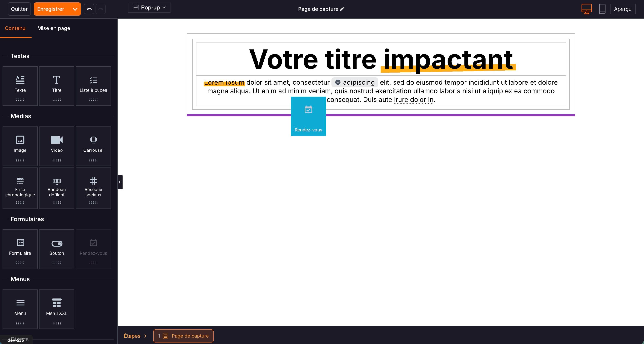Click the underlined 'irure dolor in' text
Screen dimensions: 644x344
click(x=413, y=99)
